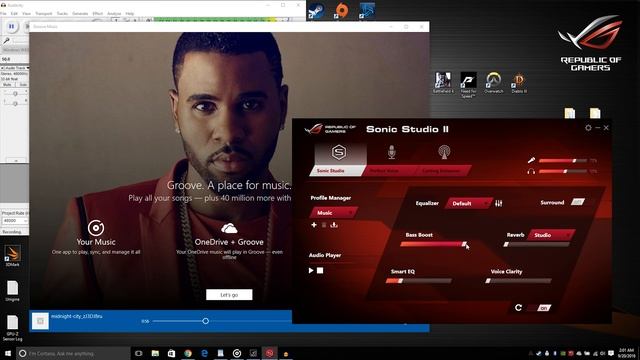Open Steam shortcut on desktop top
This screenshot has height=360, width=640.
[x=316, y=11]
